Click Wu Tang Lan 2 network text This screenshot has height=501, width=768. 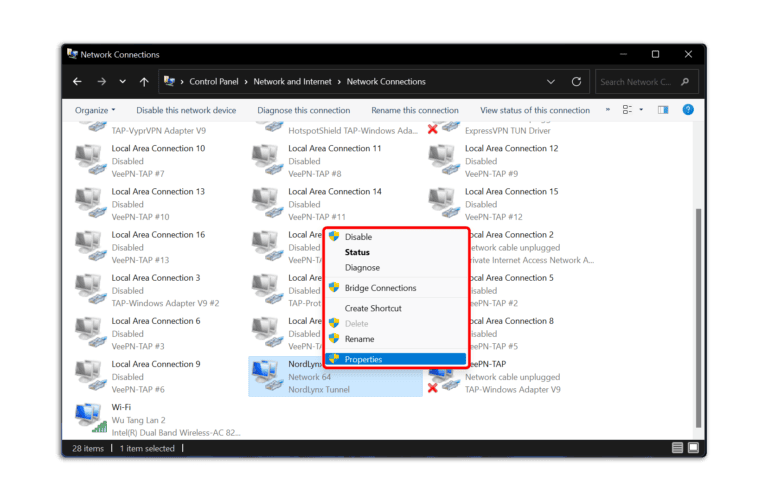(139, 420)
